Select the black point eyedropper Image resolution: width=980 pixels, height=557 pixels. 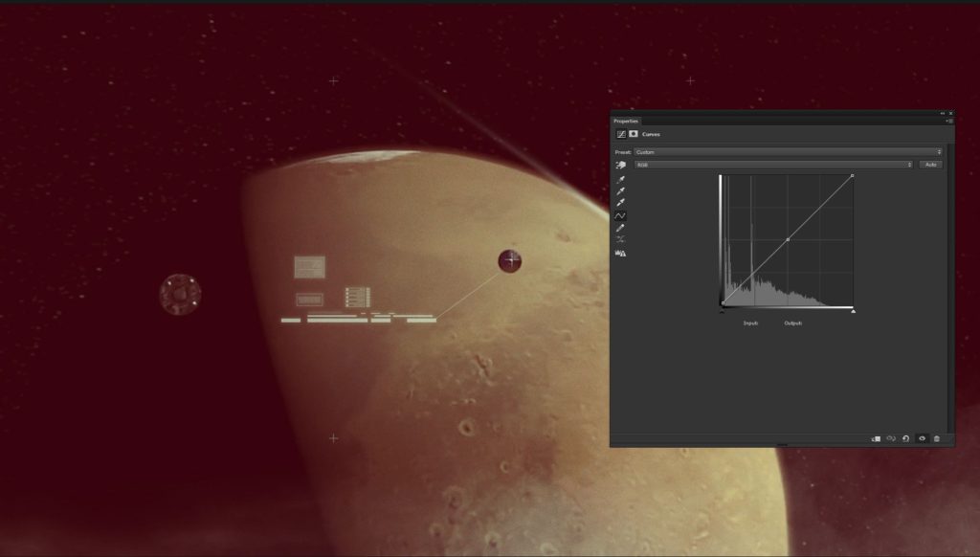click(621, 179)
